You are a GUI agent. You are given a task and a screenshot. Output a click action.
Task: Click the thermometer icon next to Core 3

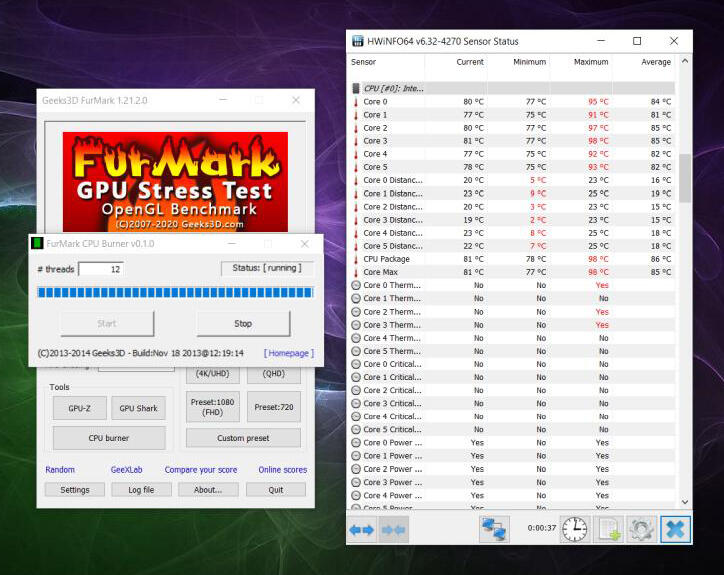[356, 141]
